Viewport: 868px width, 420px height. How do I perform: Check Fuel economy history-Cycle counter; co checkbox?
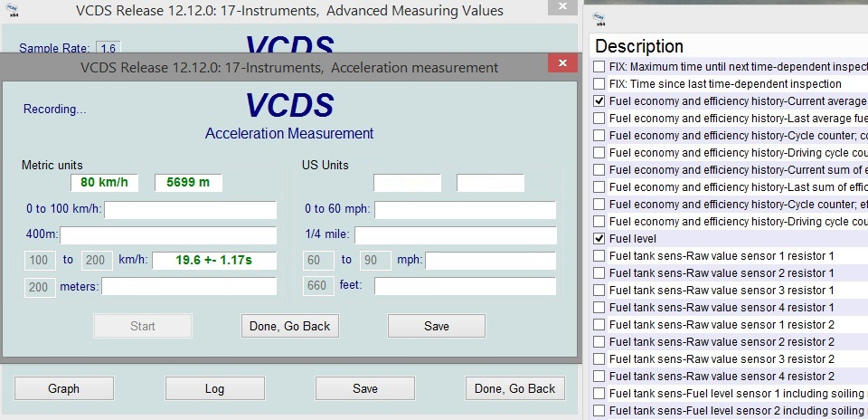[599, 136]
